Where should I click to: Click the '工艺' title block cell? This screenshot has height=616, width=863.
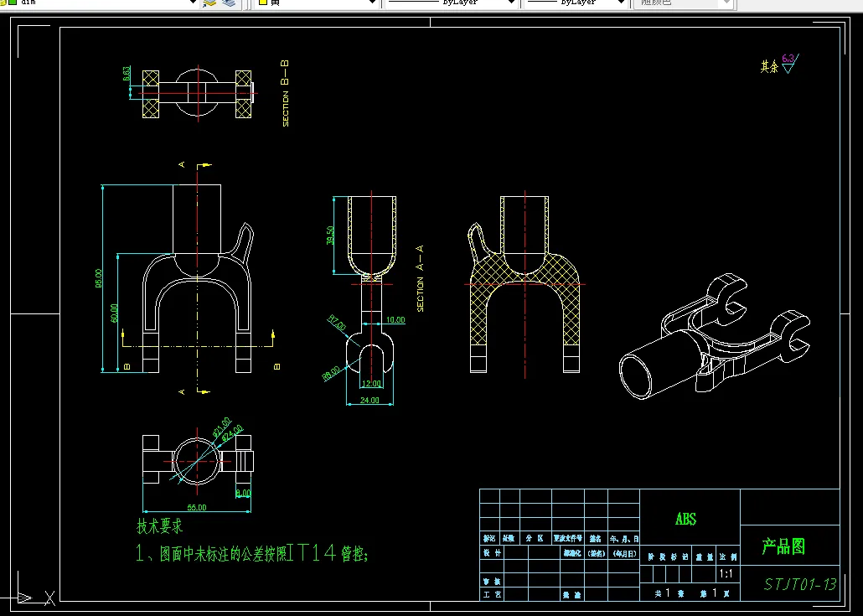click(492, 594)
